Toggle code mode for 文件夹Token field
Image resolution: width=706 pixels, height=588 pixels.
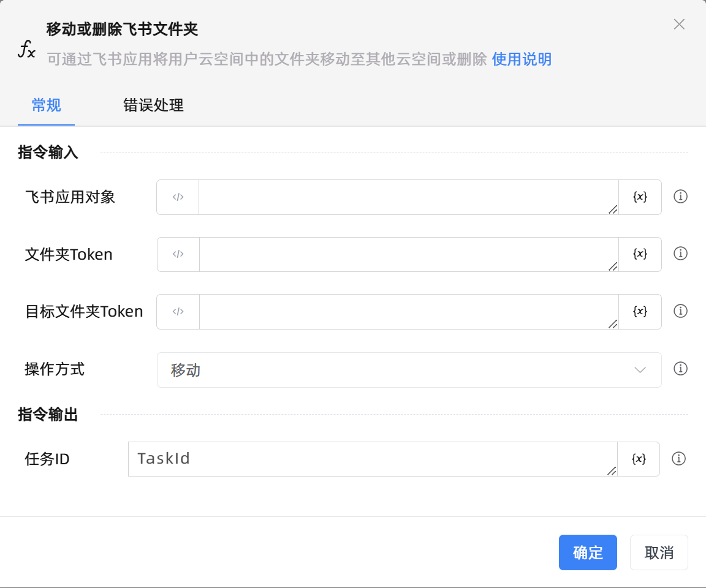[x=178, y=254]
